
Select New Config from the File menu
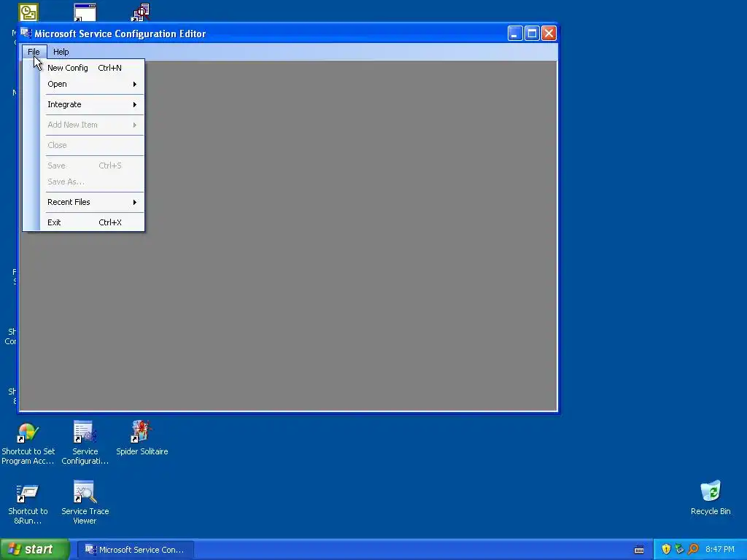point(84,68)
